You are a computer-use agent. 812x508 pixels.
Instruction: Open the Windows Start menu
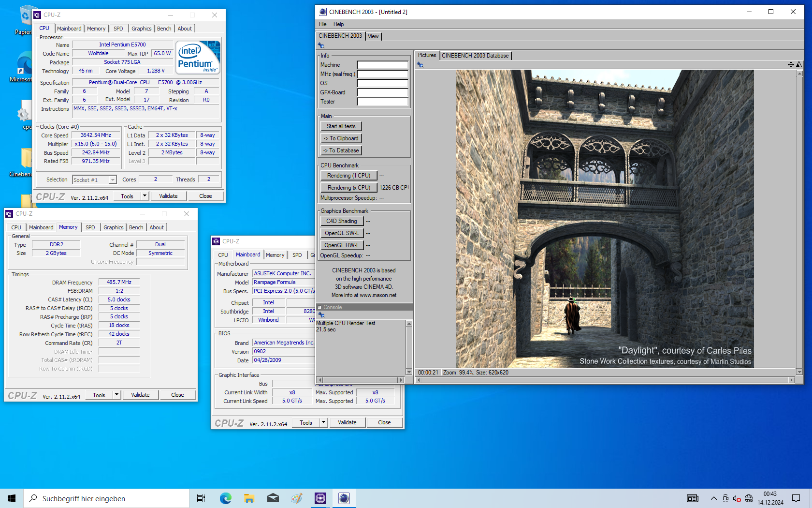click(x=12, y=498)
